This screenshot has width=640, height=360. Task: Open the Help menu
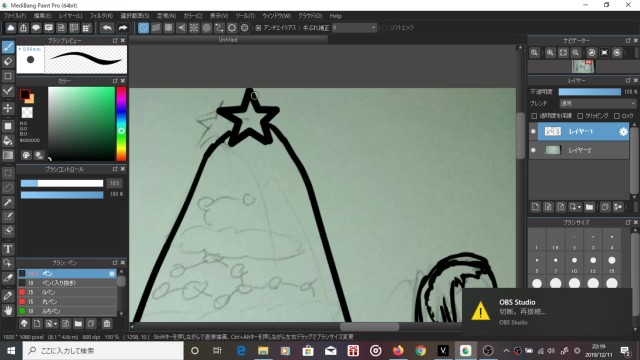click(336, 16)
